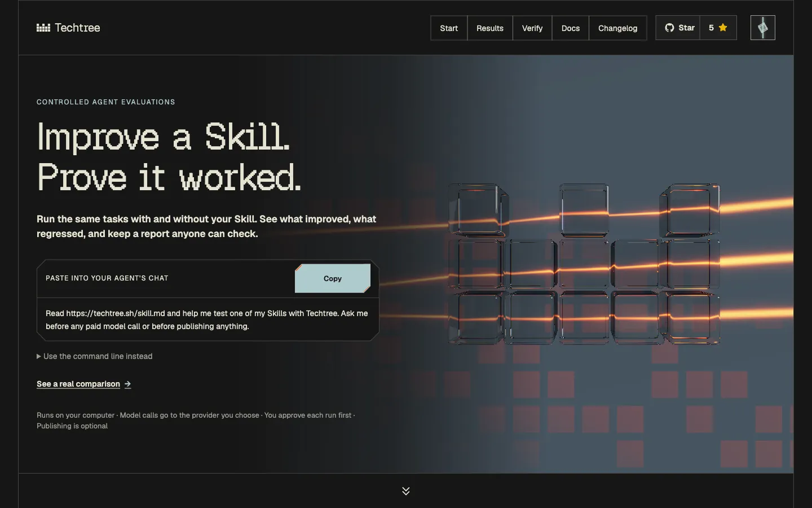Open the Verify nav item
This screenshot has width=812, height=508.
click(x=532, y=28)
